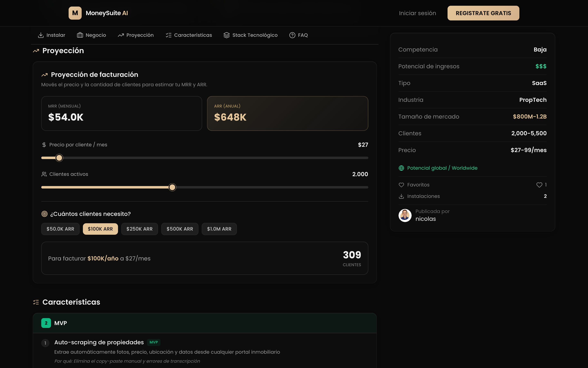Click the Baja Competencia value

pyautogui.click(x=540, y=50)
